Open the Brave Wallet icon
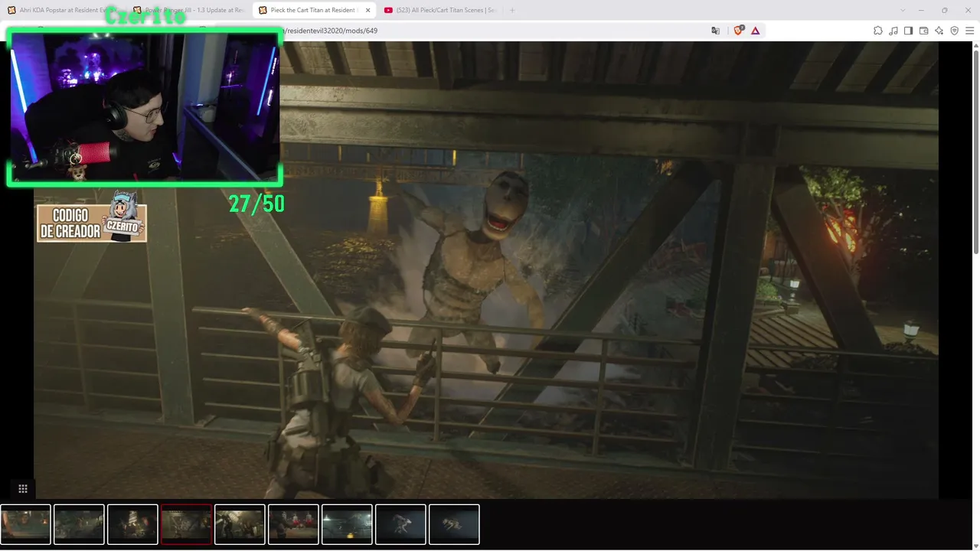The height and width of the screenshot is (551, 980). click(924, 31)
